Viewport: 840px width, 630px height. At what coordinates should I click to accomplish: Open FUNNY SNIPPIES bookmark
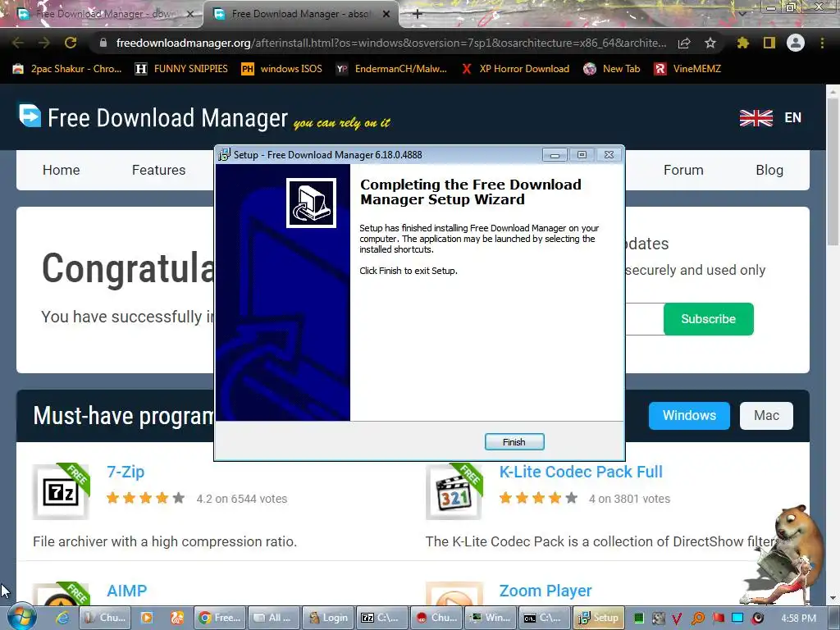pyautogui.click(x=181, y=69)
